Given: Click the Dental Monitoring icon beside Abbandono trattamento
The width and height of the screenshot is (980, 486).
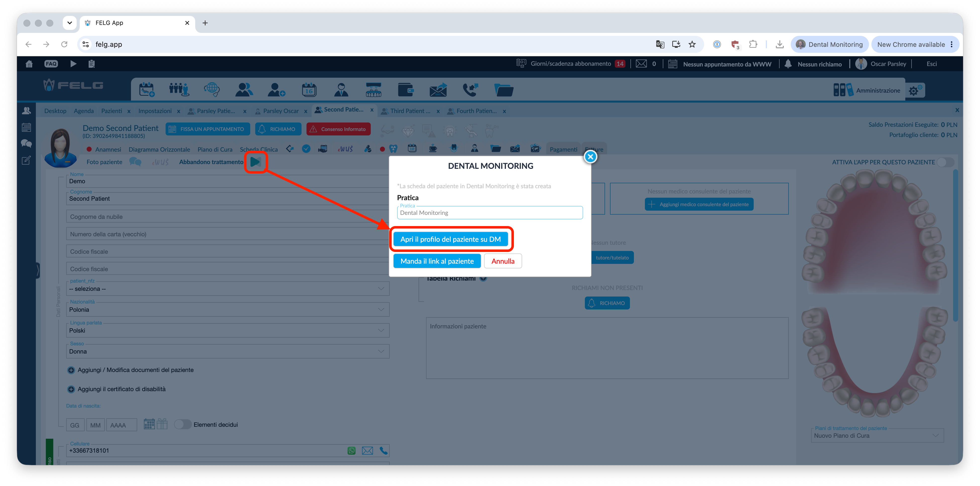Looking at the screenshot, I should (256, 162).
